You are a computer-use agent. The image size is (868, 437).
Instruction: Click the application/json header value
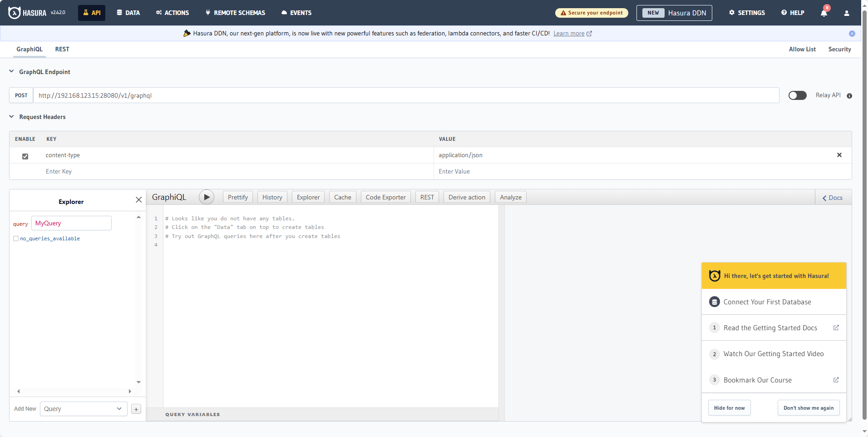click(x=460, y=155)
